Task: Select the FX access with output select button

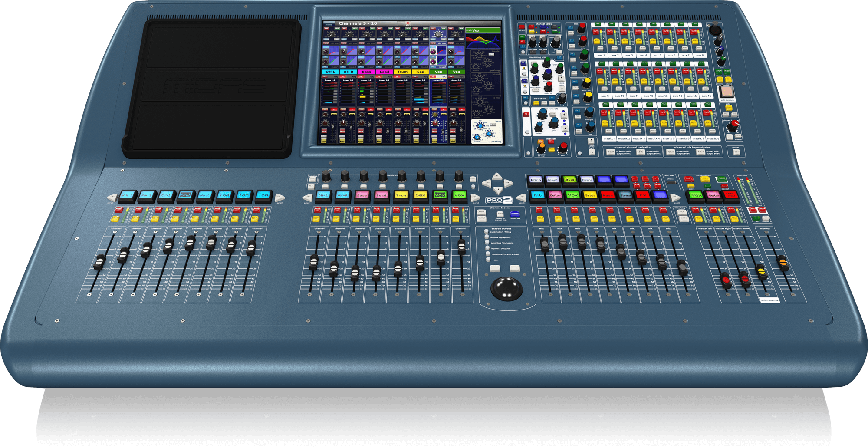Action: click(x=641, y=152)
